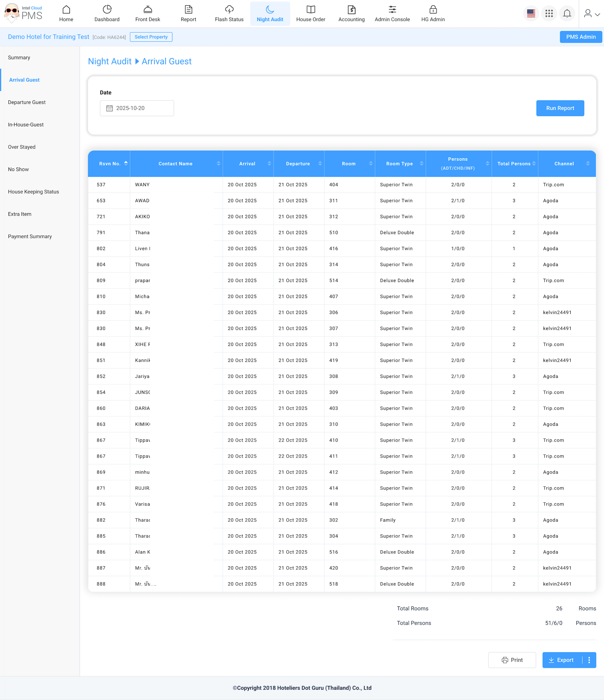
Task: Open the date picker calendar field
Action: (x=136, y=108)
